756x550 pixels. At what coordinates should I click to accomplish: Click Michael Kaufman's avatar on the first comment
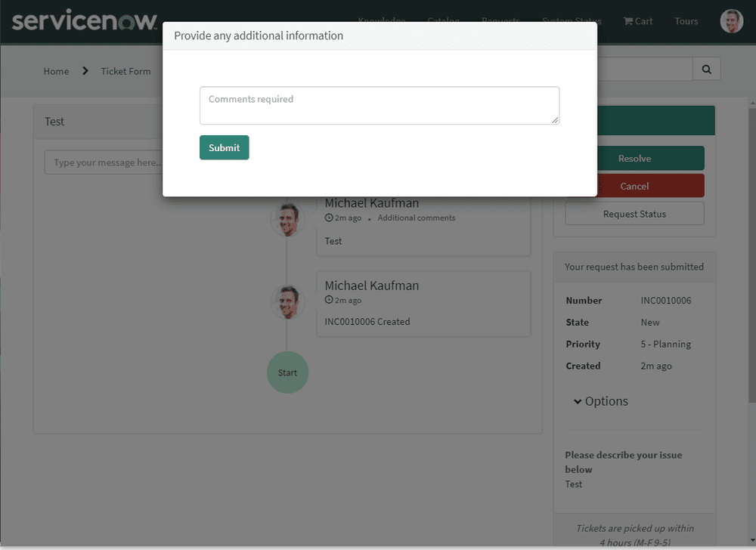tap(288, 219)
